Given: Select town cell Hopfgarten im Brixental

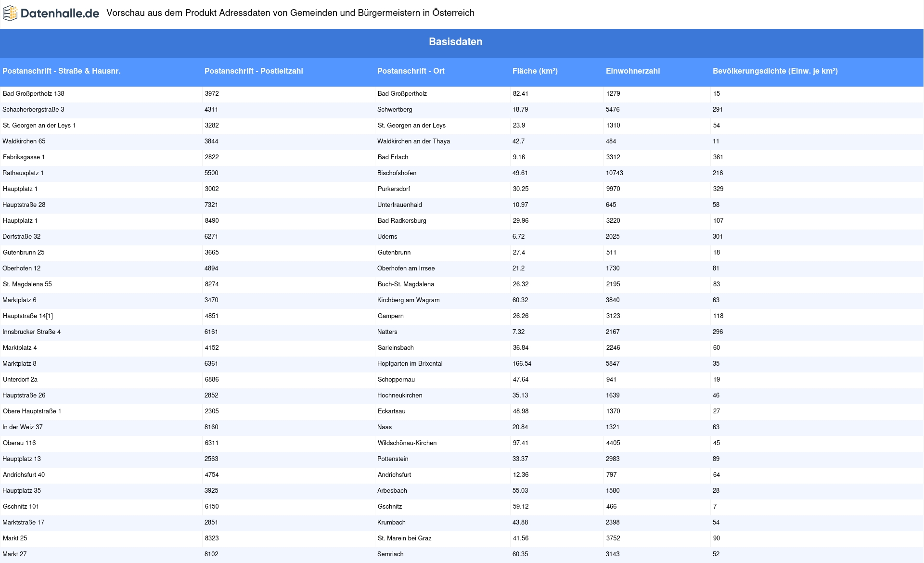Looking at the screenshot, I should 410,364.
